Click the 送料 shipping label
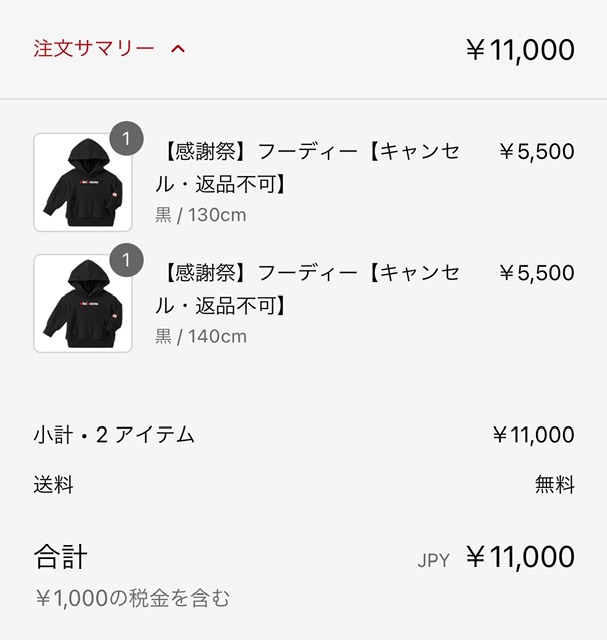Image resolution: width=607 pixels, height=640 pixels. [53, 486]
